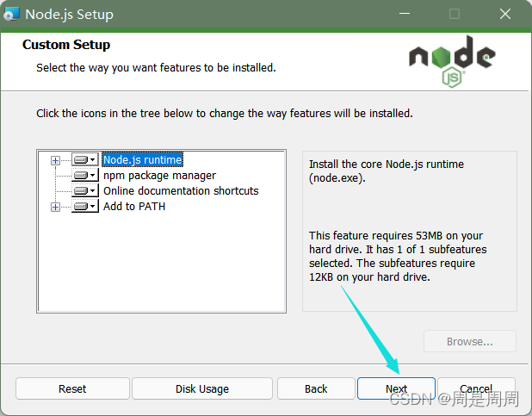The width and height of the screenshot is (532, 416).
Task: Go Back to the previous step
Action: coord(316,388)
